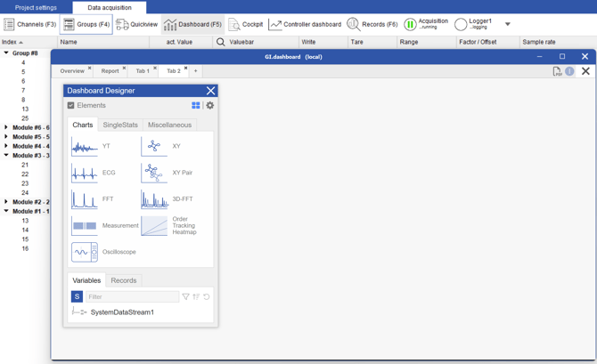
Task: Click the variables sort order icon
Action: tap(196, 296)
